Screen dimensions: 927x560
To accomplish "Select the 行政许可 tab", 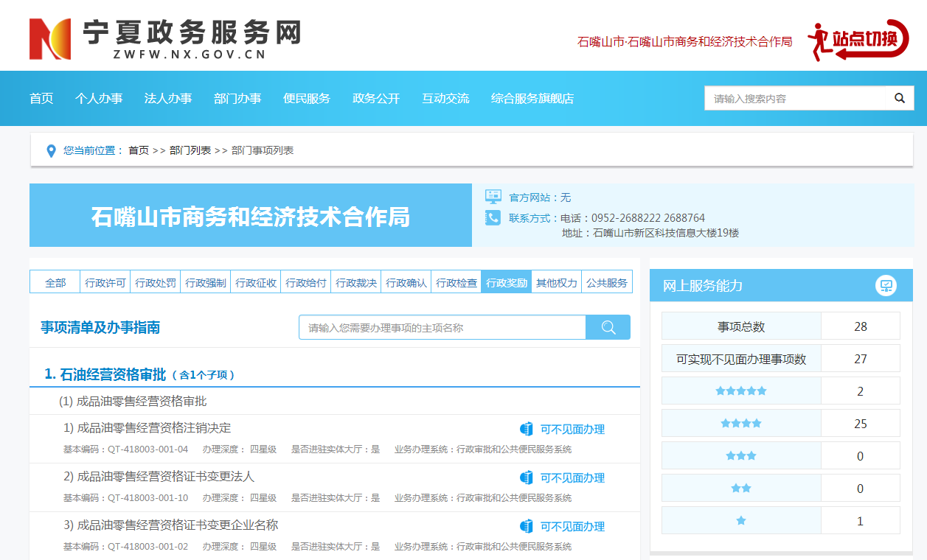I will coord(105,282).
